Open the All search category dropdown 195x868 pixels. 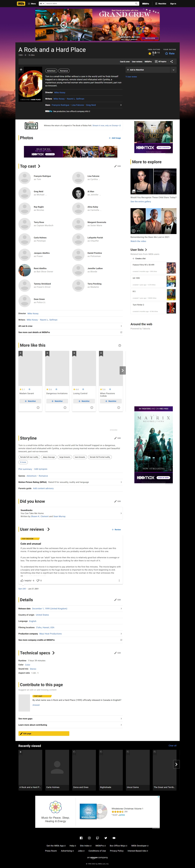[42, 4]
